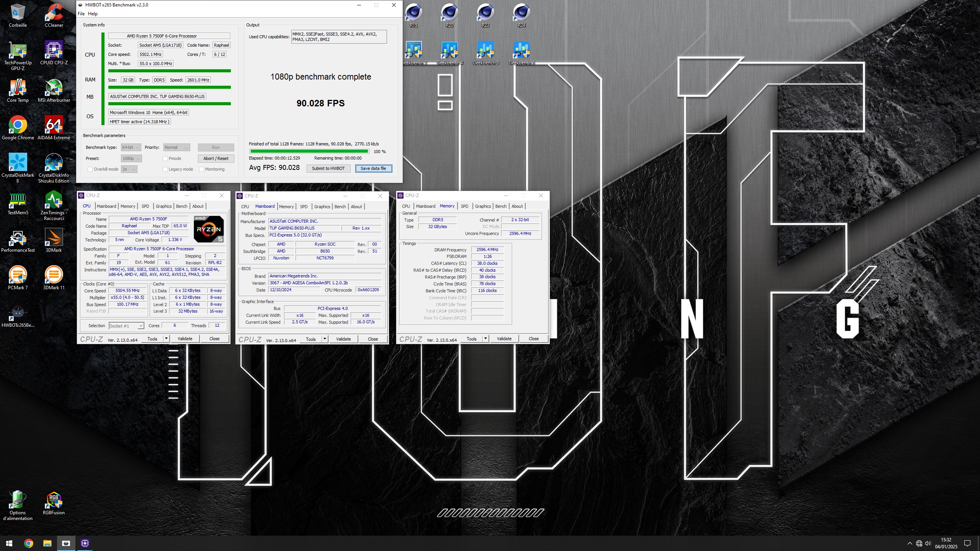
Task: Open 3DMark desktop icon
Action: pos(54,240)
